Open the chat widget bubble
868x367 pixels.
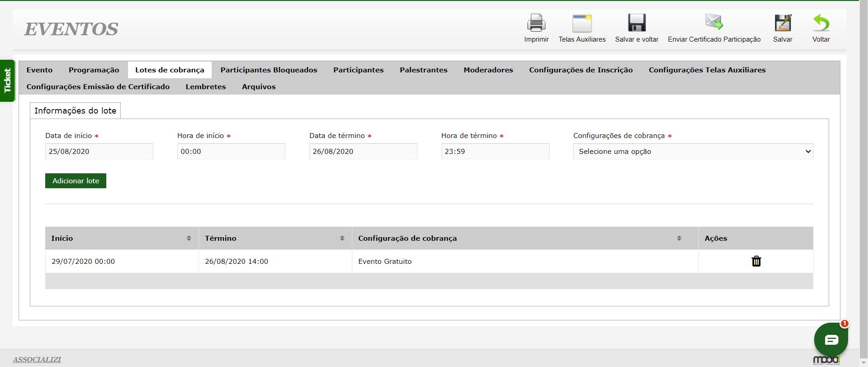[831, 340]
